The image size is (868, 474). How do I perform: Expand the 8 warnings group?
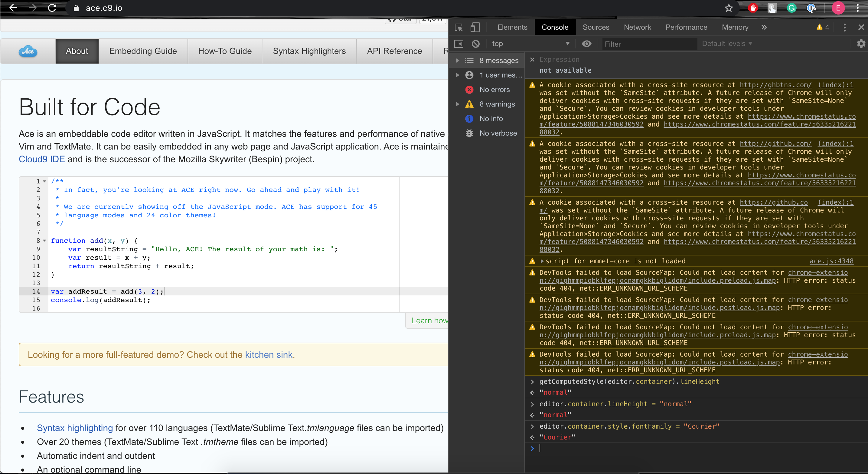[457, 104]
